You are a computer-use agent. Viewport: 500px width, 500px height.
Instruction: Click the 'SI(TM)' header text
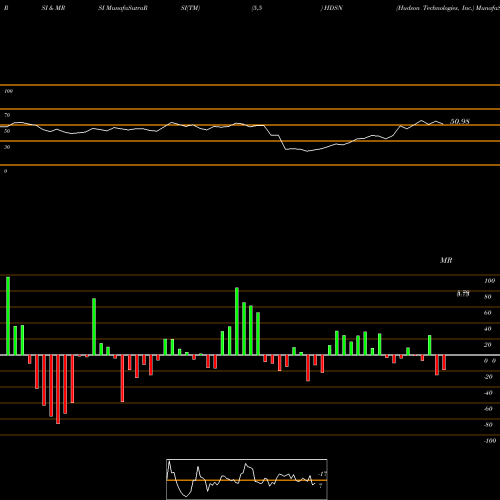click(190, 8)
